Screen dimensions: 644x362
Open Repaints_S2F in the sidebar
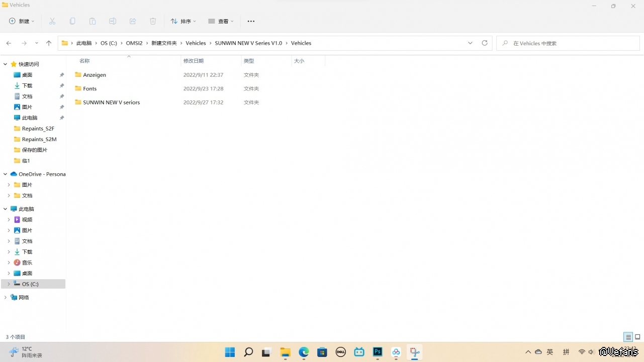pos(38,129)
